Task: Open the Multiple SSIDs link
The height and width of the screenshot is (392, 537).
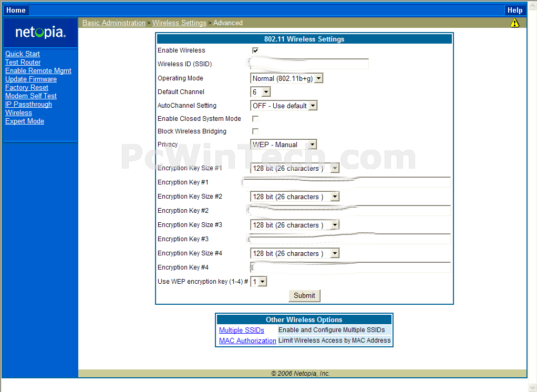Action: point(242,331)
